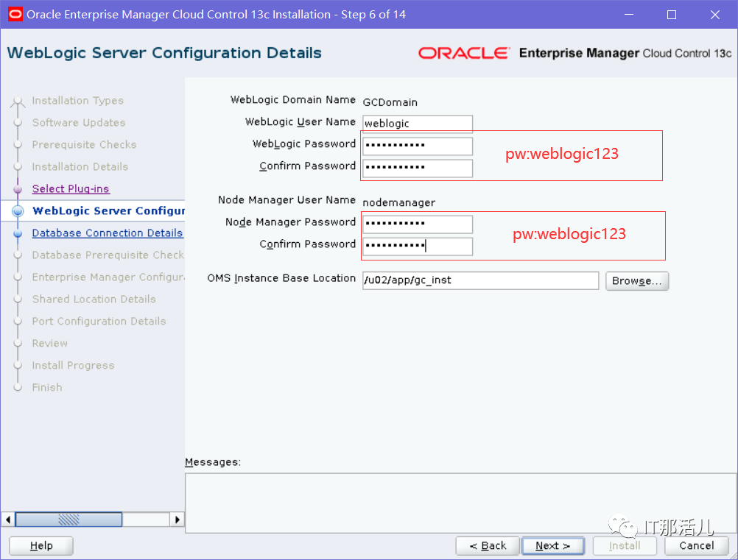Click the Oracle icon in the title bar

click(15, 14)
